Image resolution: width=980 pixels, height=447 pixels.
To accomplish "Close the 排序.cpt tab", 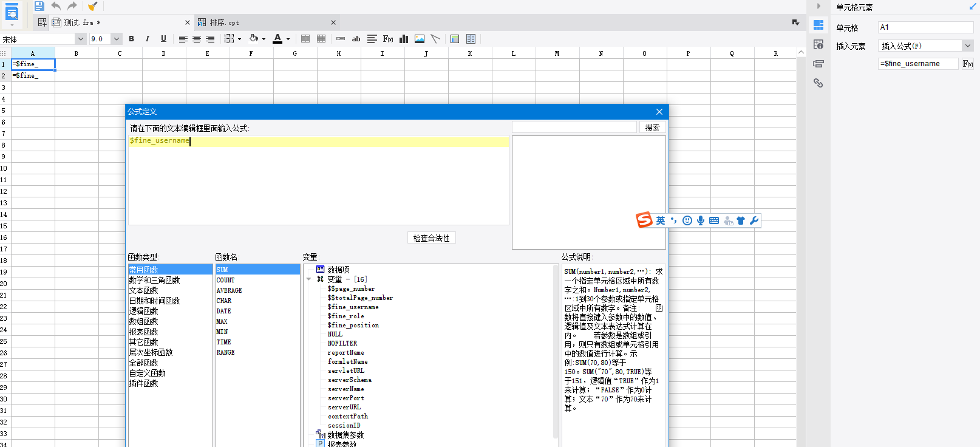I will [333, 22].
